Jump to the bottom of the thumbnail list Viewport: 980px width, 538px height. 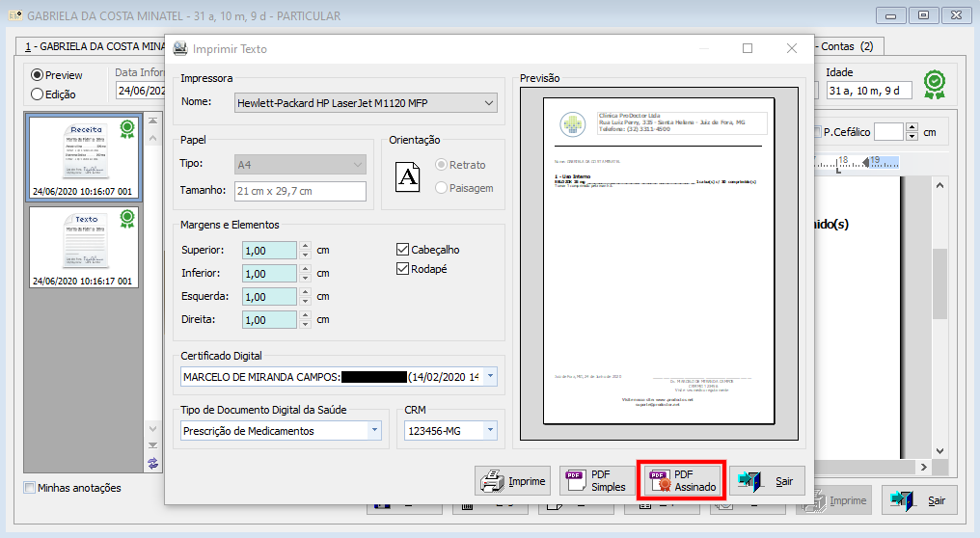[x=152, y=444]
